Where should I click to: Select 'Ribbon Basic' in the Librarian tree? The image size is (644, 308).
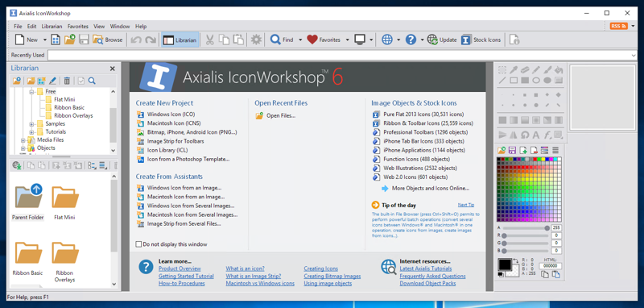coord(69,108)
